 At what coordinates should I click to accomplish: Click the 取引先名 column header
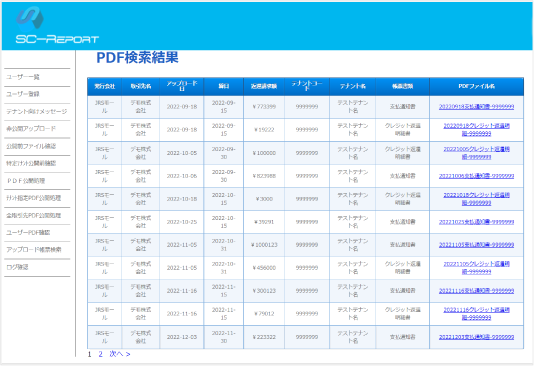click(141, 86)
